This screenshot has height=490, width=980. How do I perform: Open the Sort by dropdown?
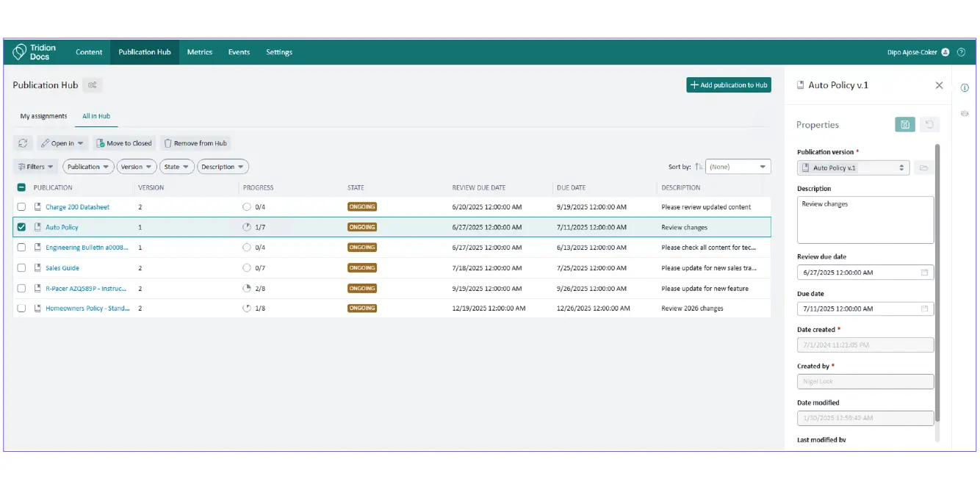[738, 167]
